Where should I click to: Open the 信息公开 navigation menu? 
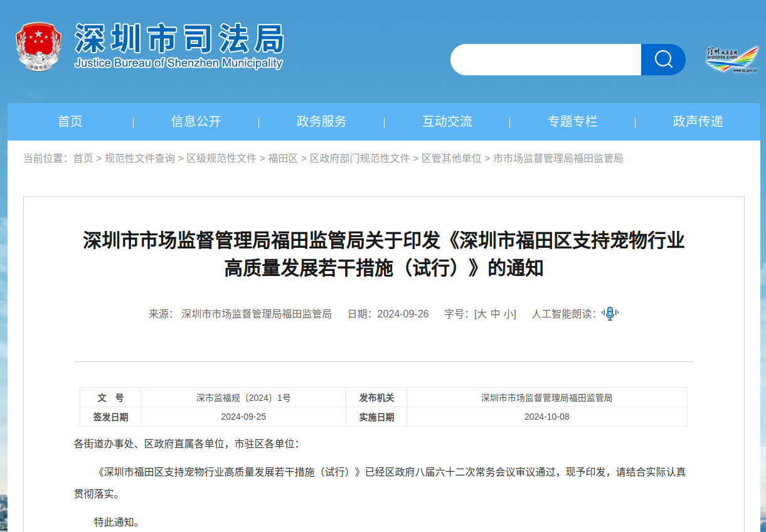pyautogui.click(x=196, y=122)
